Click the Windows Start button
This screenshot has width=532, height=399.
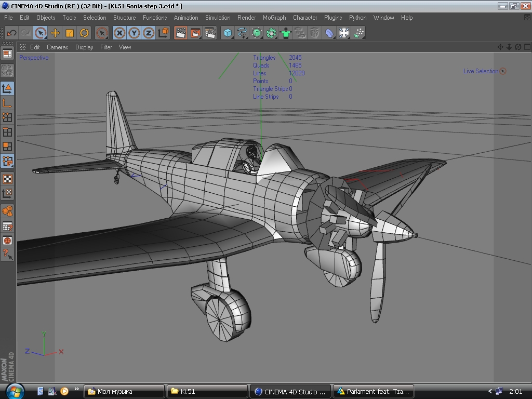click(x=14, y=391)
